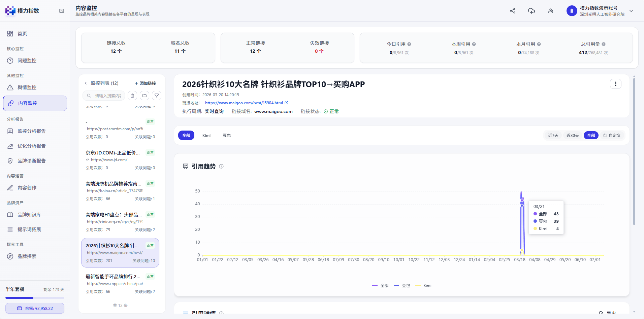Open the 自定义 date range picker
Screen dimensions: 644x319
pyautogui.click(x=612, y=135)
